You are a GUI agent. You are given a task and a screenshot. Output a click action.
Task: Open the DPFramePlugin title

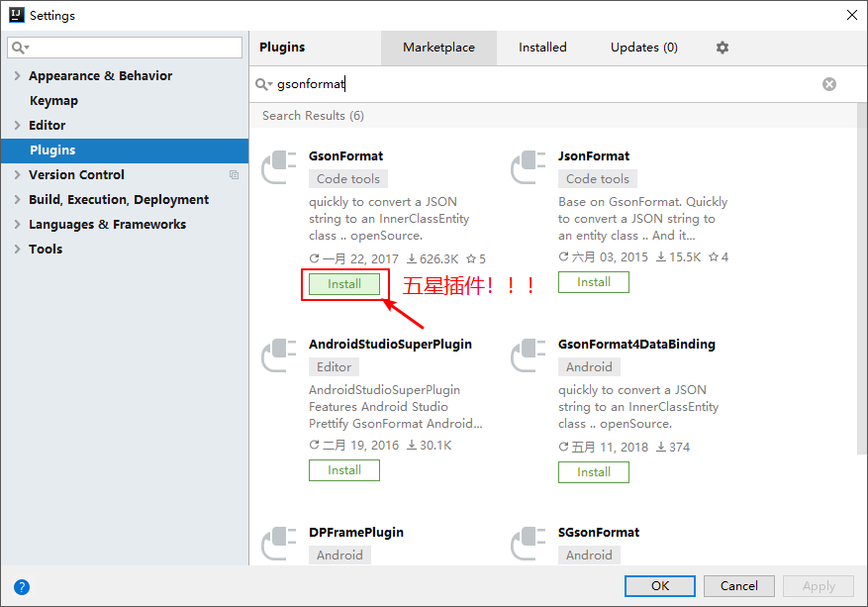(x=356, y=533)
